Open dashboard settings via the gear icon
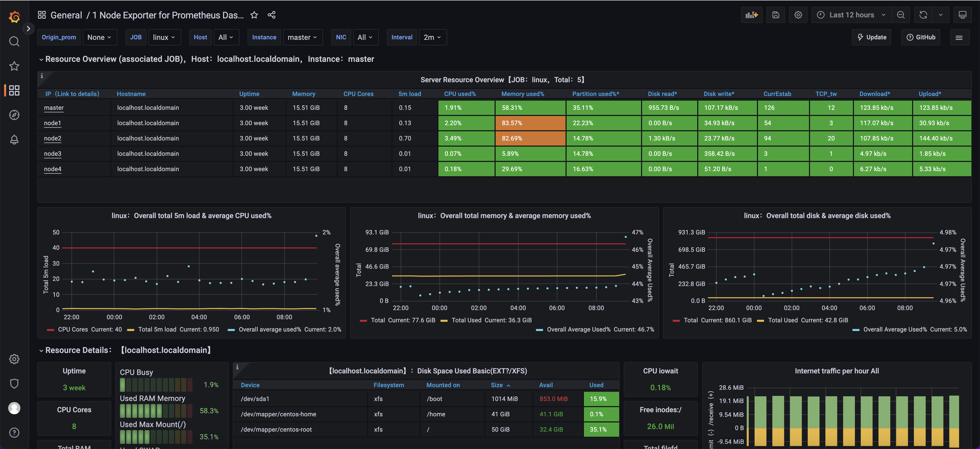The image size is (980, 449). [798, 15]
